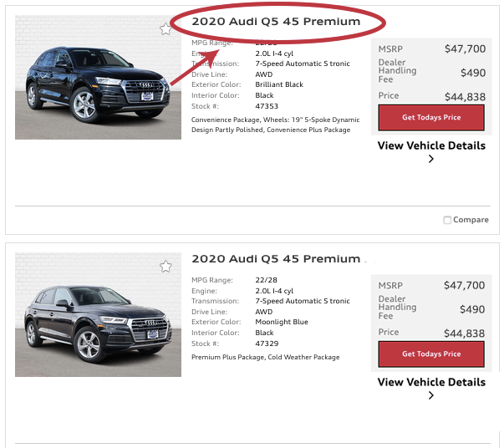The width and height of the screenshot is (504, 448).
Task: Open View Vehicle Details for stock 47353
Action: [431, 145]
